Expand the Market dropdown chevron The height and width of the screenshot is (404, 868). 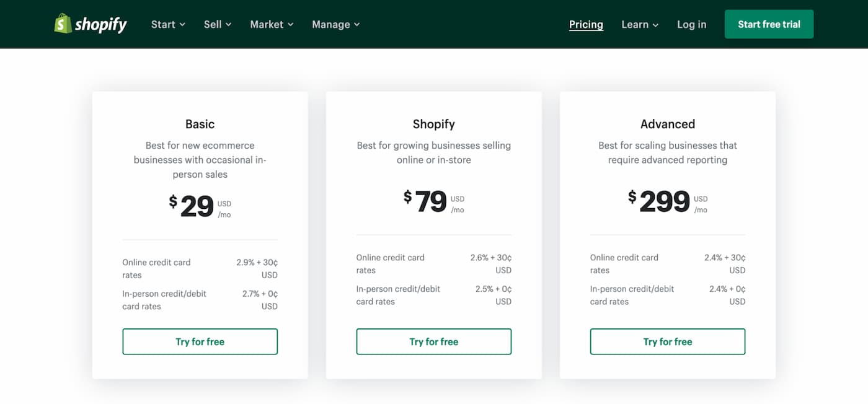292,25
